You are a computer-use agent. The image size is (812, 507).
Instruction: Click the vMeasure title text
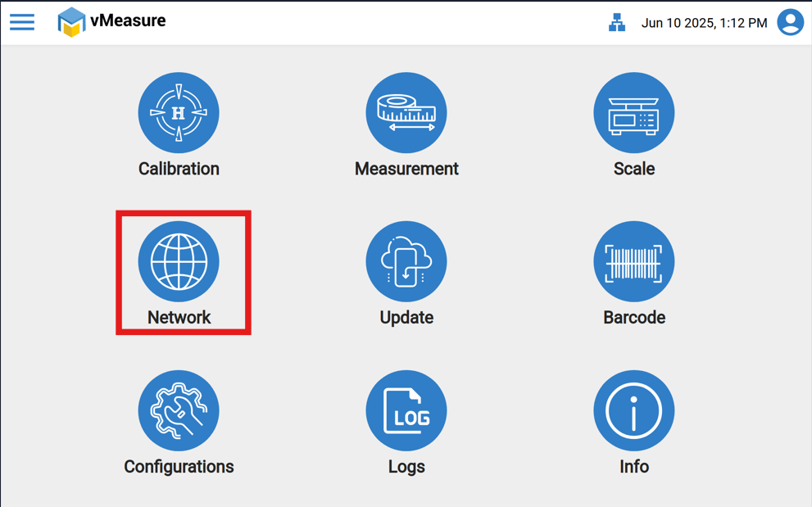128,21
